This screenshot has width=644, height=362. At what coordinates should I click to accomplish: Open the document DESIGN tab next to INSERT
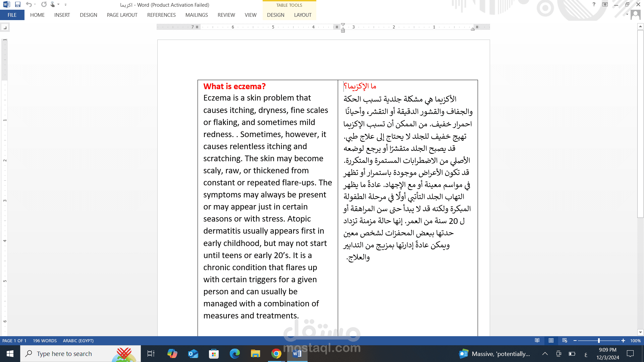[x=89, y=15]
